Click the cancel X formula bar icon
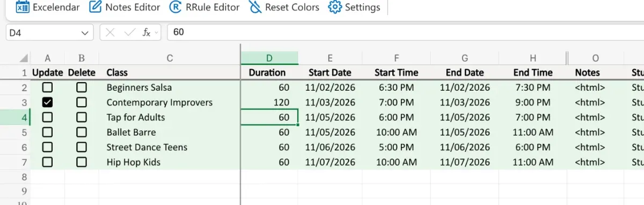644x205 pixels. coord(111,32)
